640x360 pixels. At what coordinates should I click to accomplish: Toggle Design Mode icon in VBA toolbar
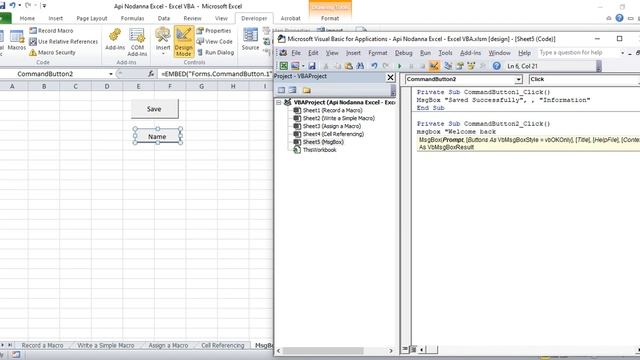coord(434,66)
